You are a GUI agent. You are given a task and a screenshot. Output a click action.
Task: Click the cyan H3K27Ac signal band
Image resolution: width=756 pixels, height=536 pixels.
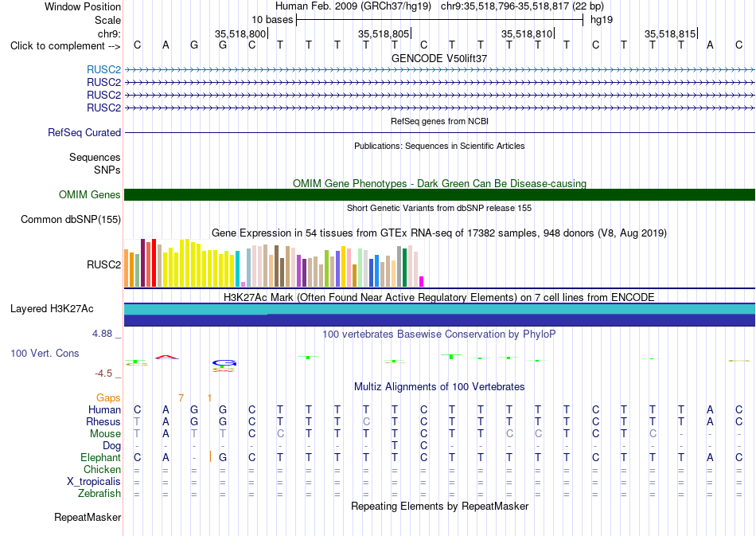(x=439, y=309)
